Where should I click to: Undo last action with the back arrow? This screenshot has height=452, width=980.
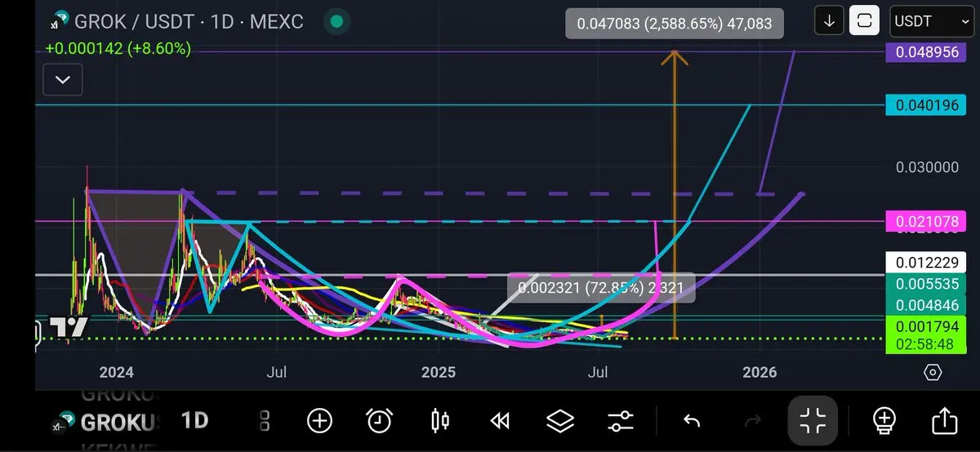pyautogui.click(x=692, y=421)
